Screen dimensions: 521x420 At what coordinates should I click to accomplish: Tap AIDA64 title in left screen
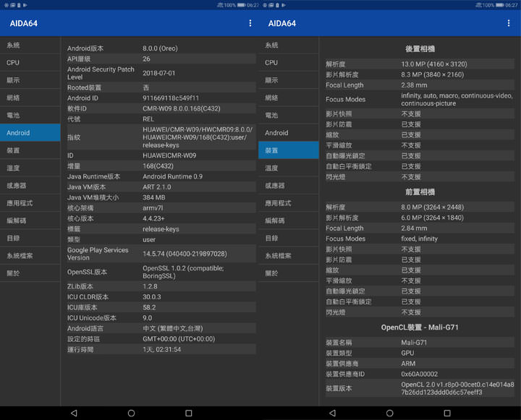click(24, 24)
